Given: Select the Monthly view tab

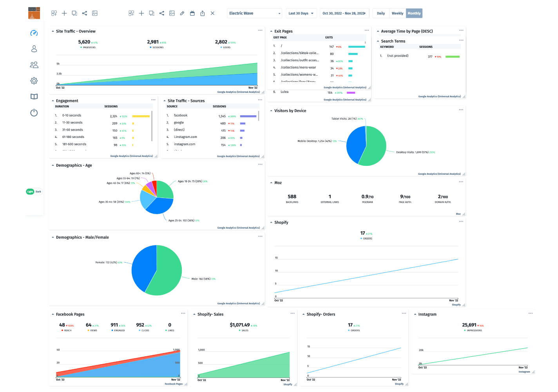Looking at the screenshot, I should (x=414, y=13).
